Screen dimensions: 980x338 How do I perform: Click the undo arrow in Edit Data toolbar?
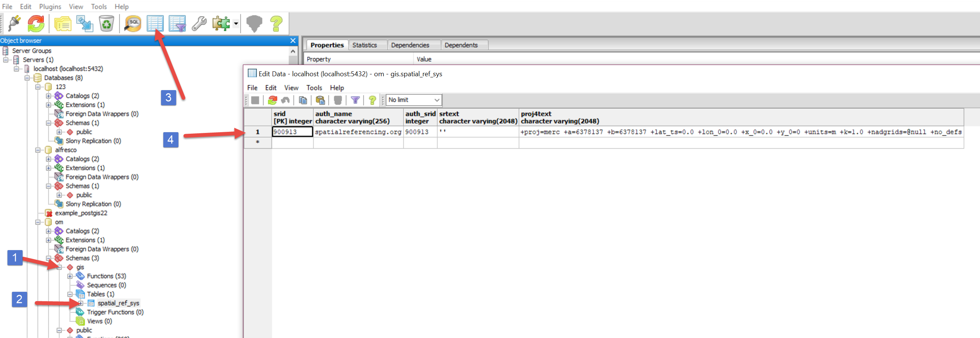285,100
